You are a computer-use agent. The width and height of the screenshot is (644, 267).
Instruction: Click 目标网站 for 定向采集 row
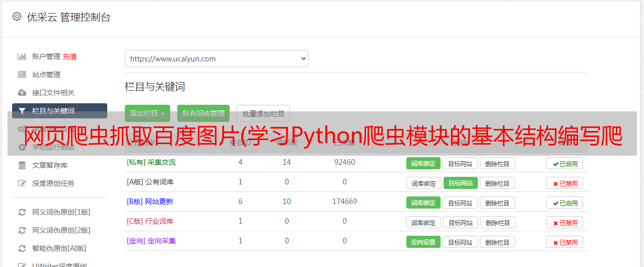(x=460, y=242)
